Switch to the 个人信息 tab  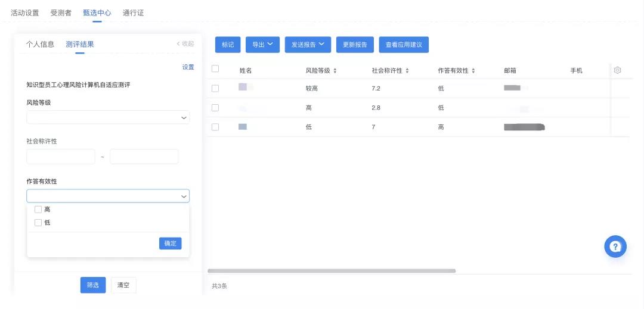point(40,44)
